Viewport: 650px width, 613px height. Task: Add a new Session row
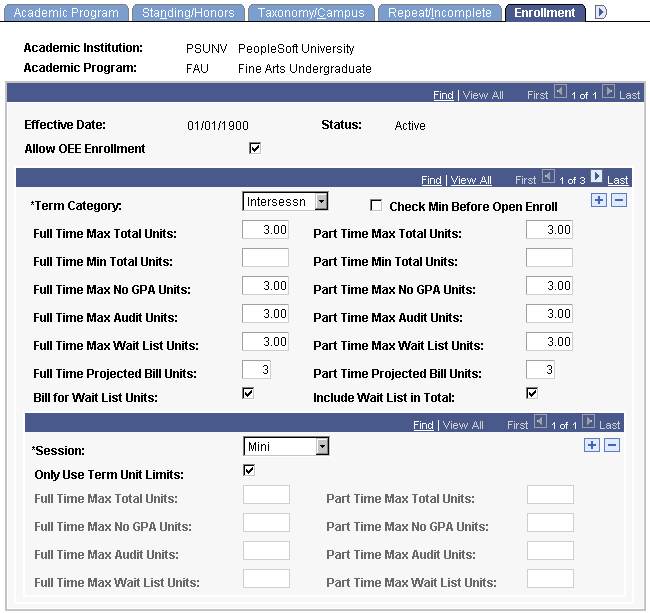pyautogui.click(x=592, y=446)
